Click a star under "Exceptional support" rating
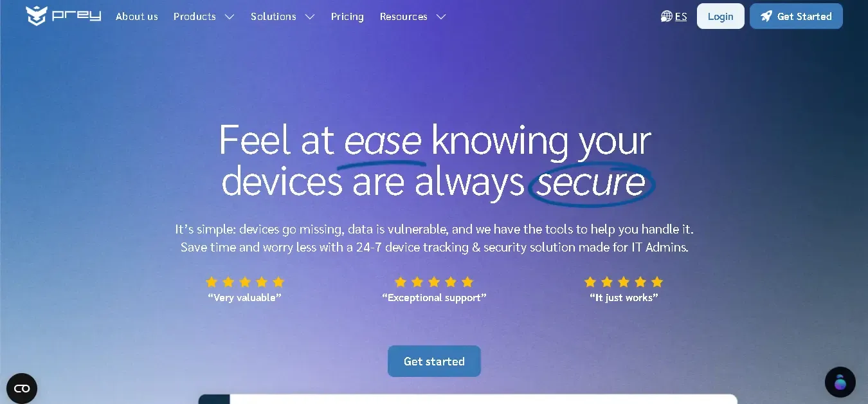868x404 pixels. click(x=433, y=282)
